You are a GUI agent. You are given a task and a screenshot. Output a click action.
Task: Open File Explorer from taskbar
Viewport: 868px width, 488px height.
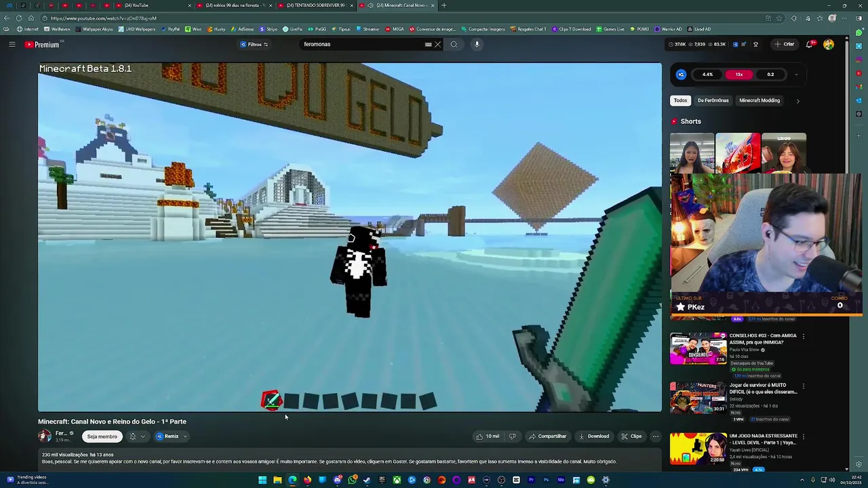coord(277,481)
